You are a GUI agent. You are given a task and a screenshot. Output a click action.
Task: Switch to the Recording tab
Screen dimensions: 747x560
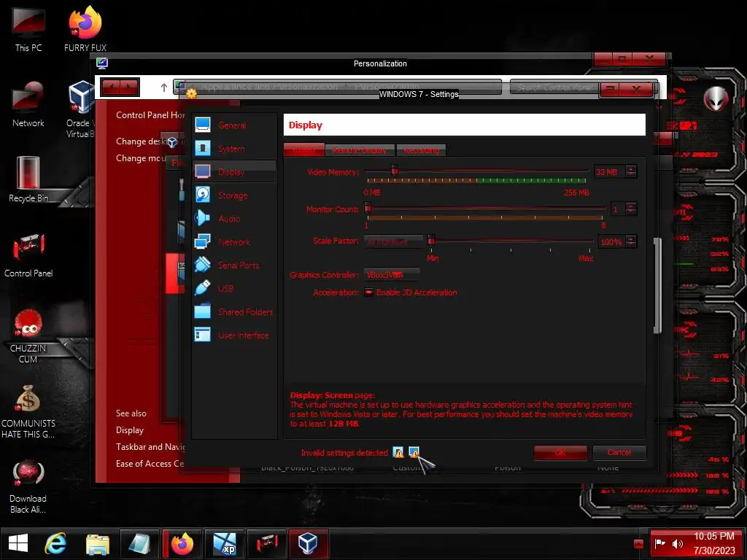[421, 150]
